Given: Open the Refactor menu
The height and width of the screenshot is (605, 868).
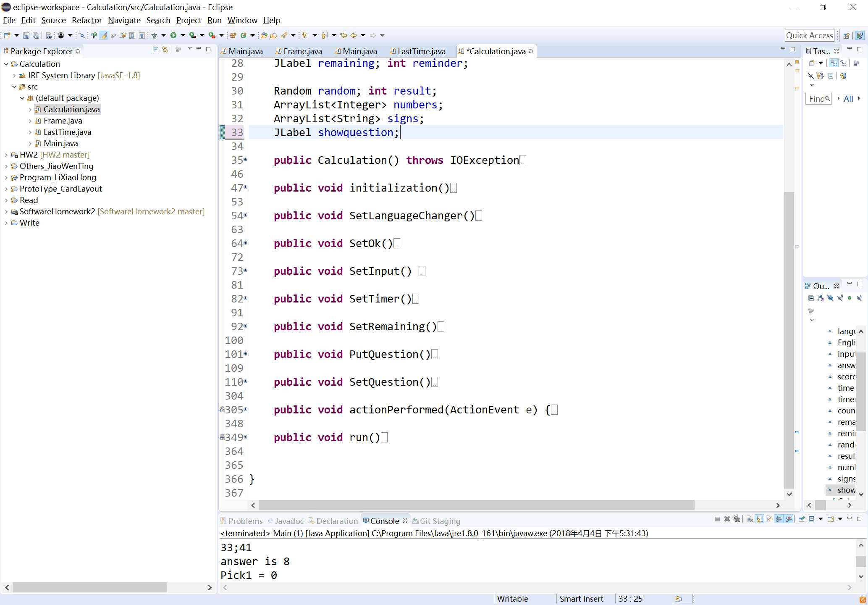Looking at the screenshot, I should coord(87,20).
